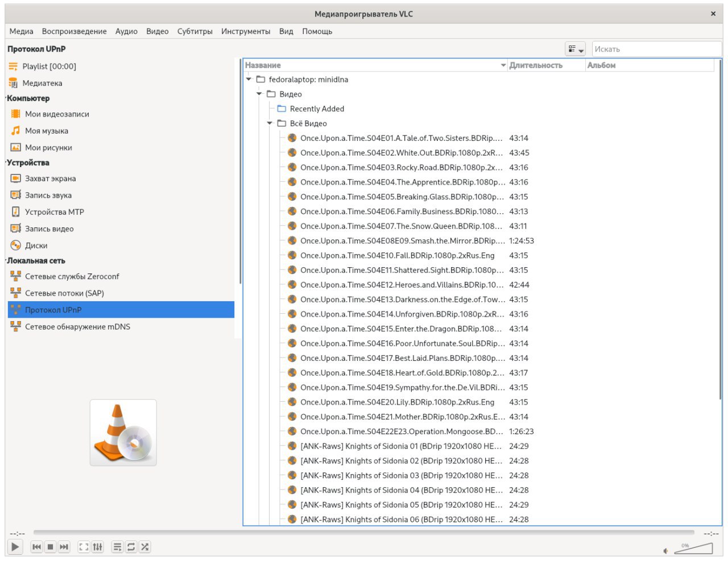Image resolution: width=728 pixels, height=561 pixels.
Task: Focus the Искать search field
Action: click(656, 49)
